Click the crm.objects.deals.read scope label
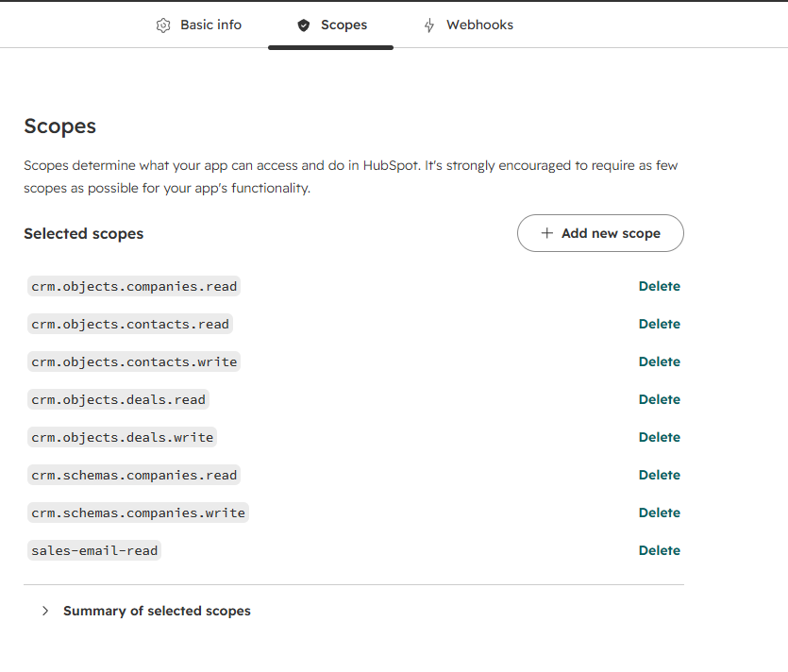The image size is (788, 672). click(x=118, y=399)
